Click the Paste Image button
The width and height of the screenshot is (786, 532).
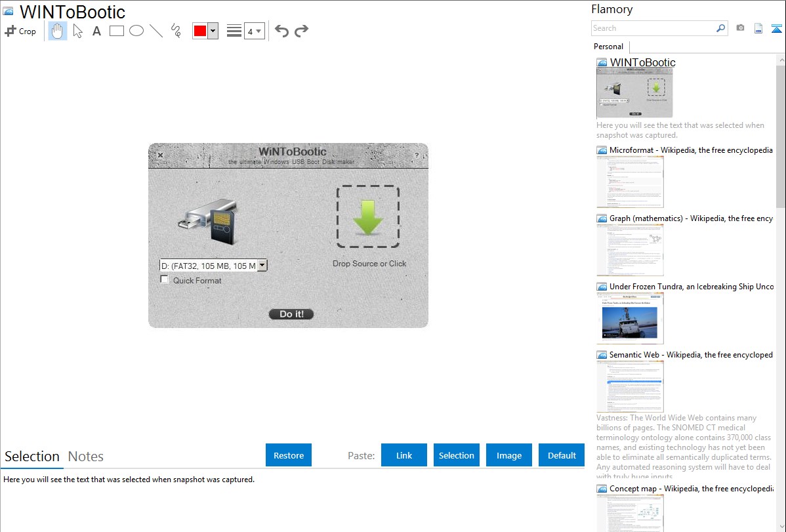coord(508,455)
